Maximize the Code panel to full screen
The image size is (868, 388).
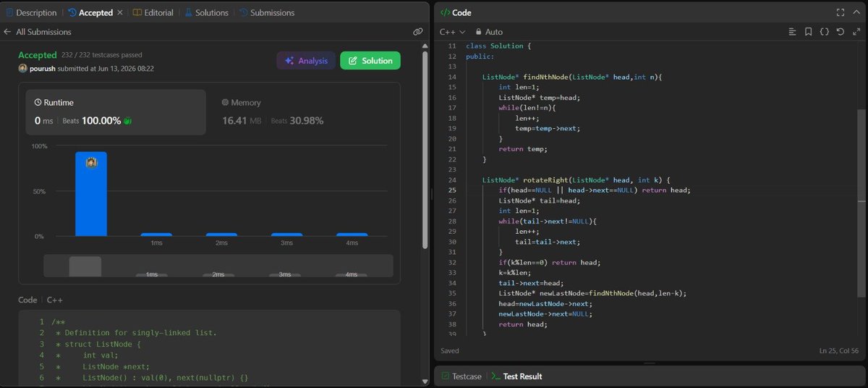(x=840, y=12)
